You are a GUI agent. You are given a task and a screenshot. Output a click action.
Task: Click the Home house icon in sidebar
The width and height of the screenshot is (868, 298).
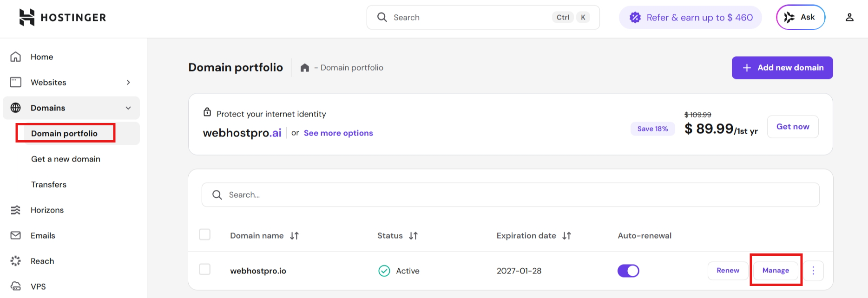pyautogui.click(x=15, y=57)
